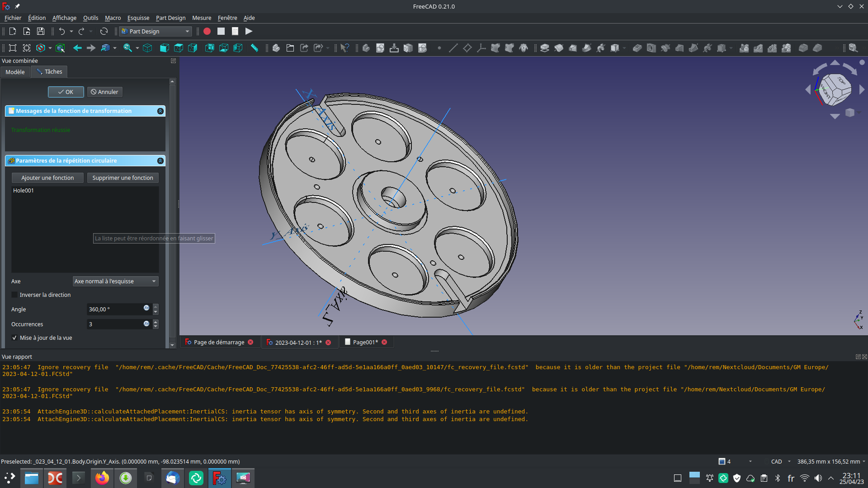
Task: Select the Pad tool in the toolbar
Action: point(545,48)
